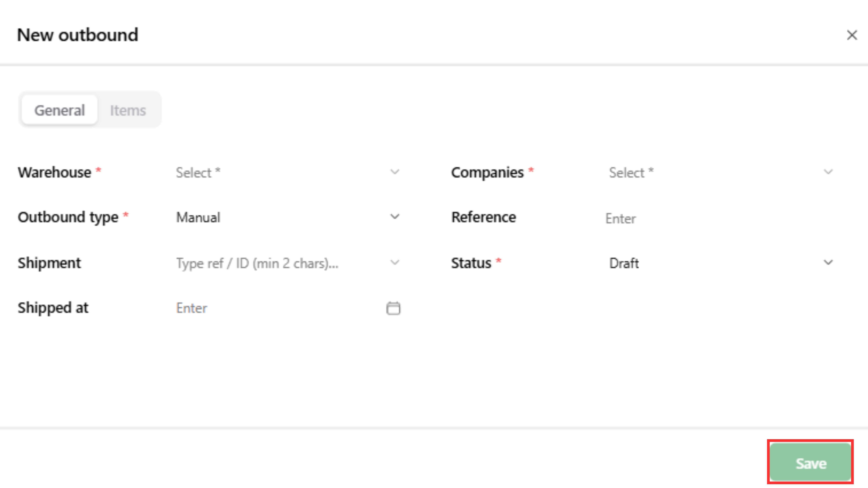Screen dimensions: 868x488
Task: Close the New outbound dialog
Action: (852, 35)
